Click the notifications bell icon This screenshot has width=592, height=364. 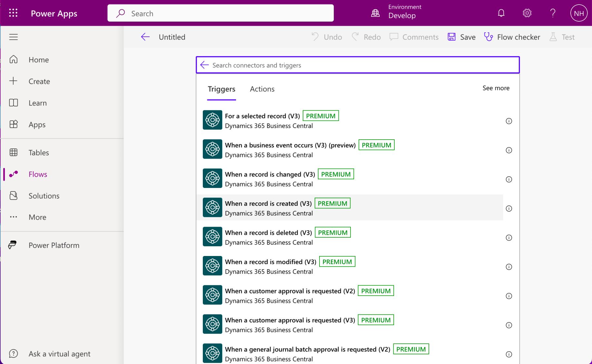pyautogui.click(x=501, y=13)
